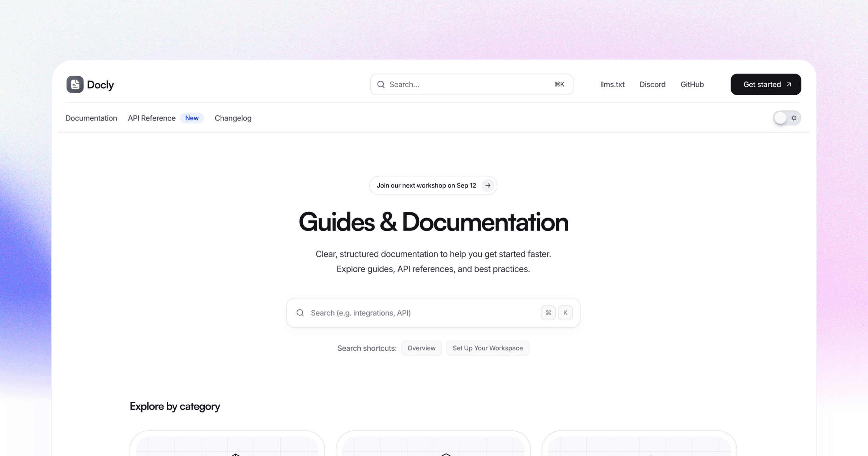Click the ⌘K shortcut hint in header search

point(559,84)
